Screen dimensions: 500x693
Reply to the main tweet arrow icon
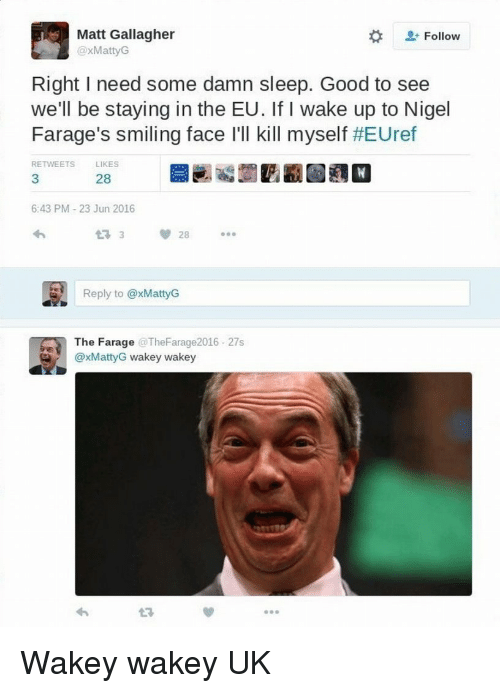tap(39, 235)
